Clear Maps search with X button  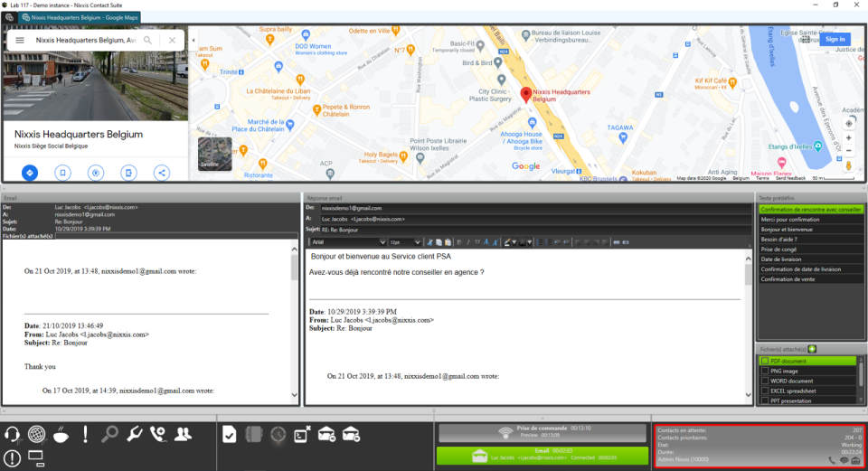[172, 41]
